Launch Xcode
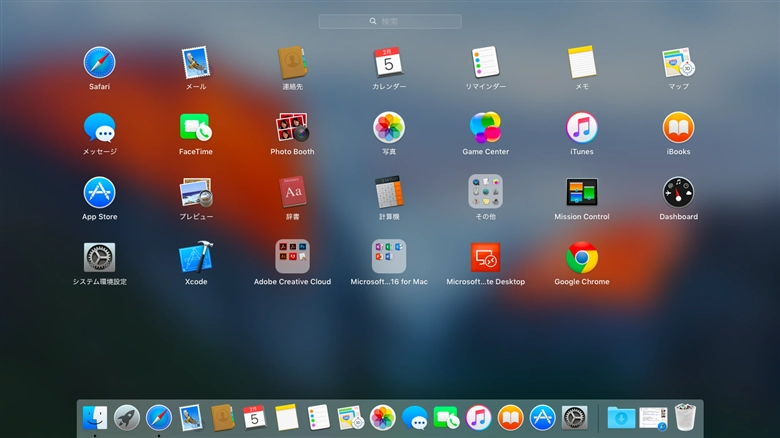Screen dimensions: 780x438 coord(195,258)
